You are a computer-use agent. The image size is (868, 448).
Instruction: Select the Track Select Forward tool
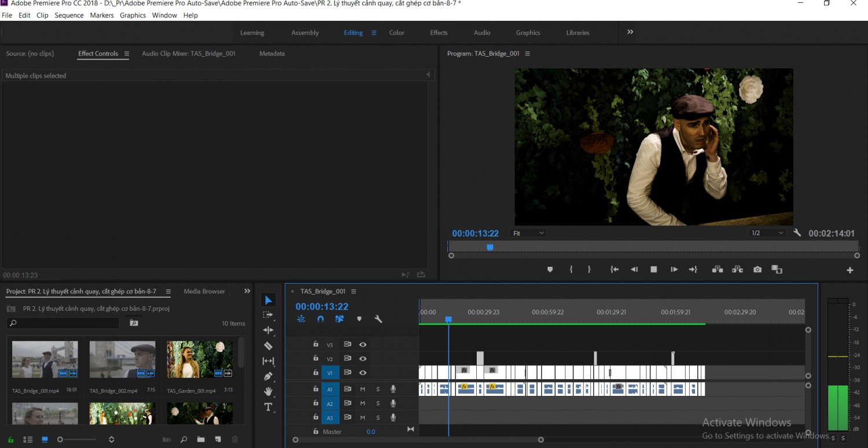(x=268, y=315)
